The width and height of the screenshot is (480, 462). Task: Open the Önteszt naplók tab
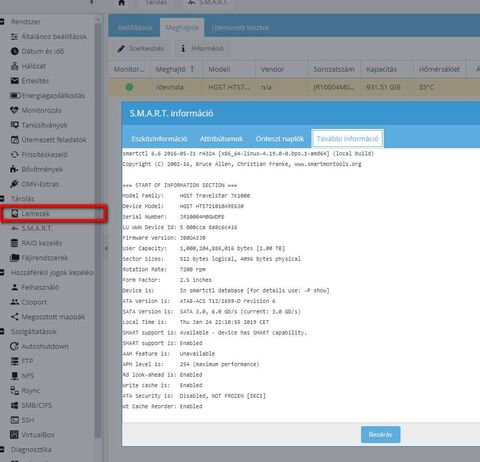click(280, 139)
